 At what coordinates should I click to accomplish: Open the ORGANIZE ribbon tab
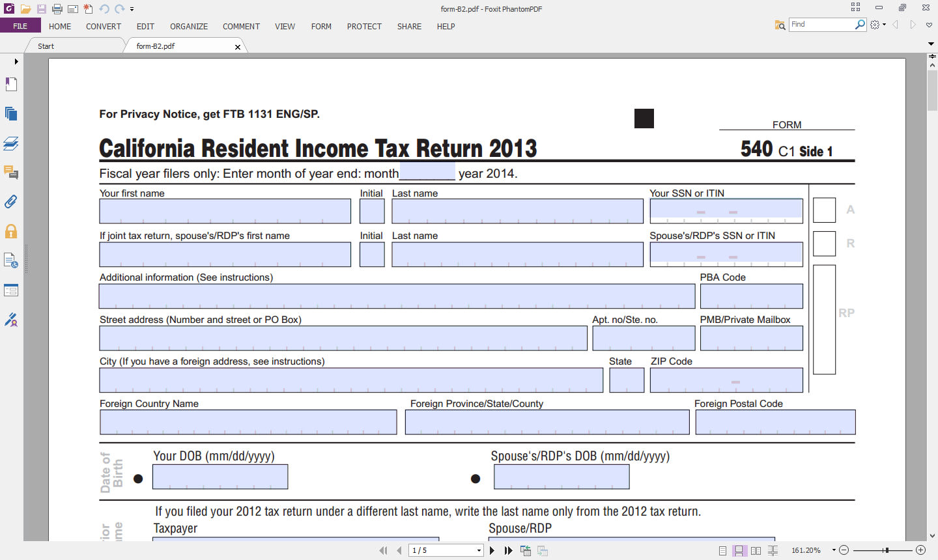(189, 27)
